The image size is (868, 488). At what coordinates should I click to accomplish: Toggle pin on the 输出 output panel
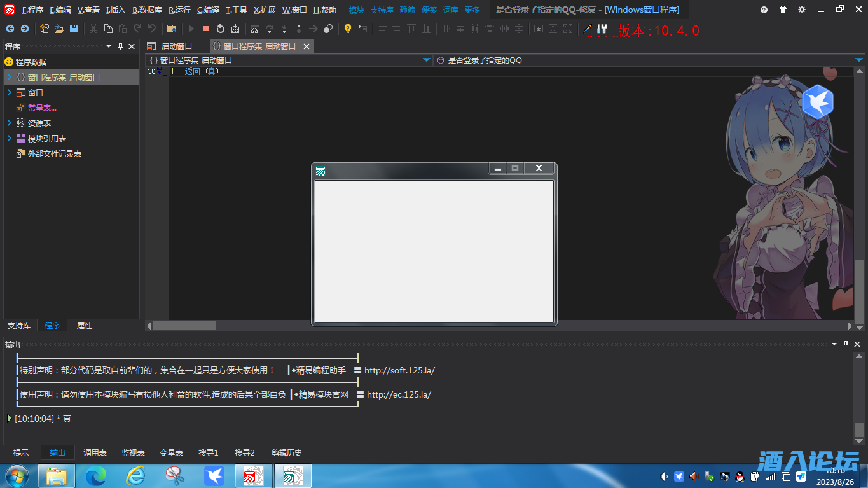tap(846, 344)
